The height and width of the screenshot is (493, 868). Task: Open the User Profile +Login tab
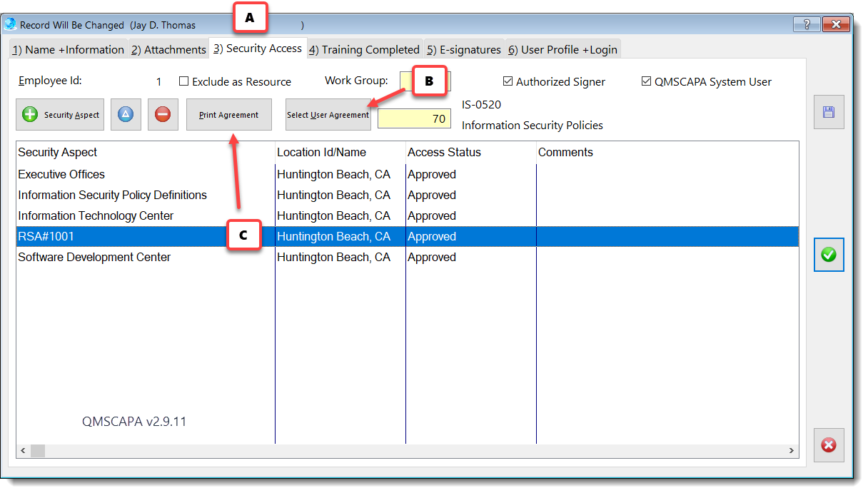coord(562,50)
